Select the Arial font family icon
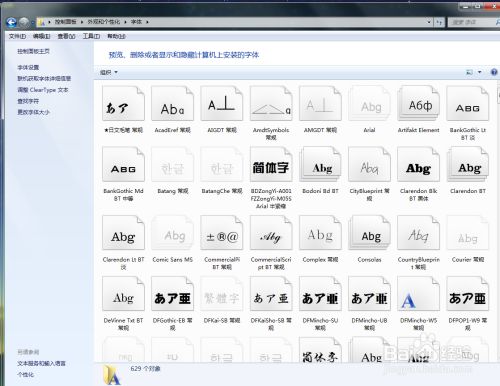Screen dimensions: 500x386 click(x=369, y=104)
